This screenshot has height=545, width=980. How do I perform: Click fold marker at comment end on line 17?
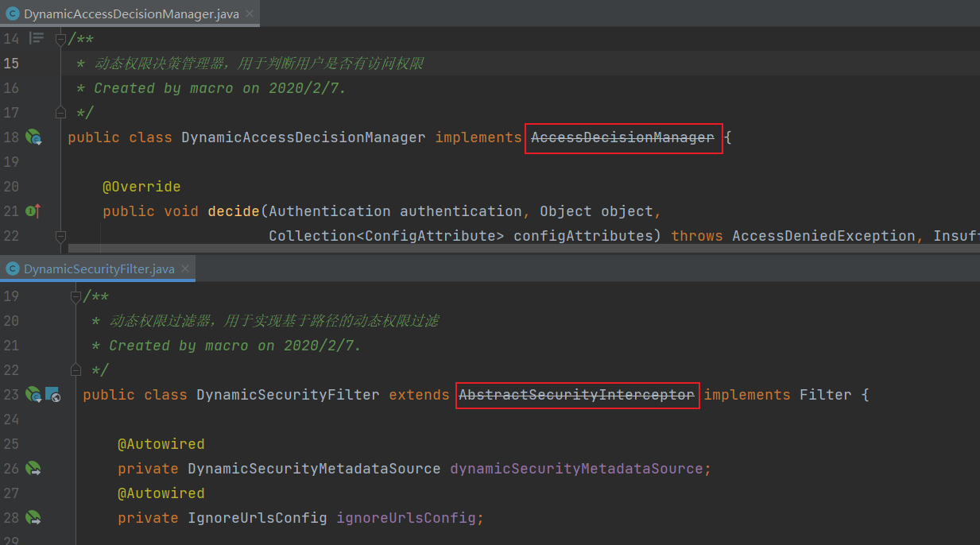(60, 112)
